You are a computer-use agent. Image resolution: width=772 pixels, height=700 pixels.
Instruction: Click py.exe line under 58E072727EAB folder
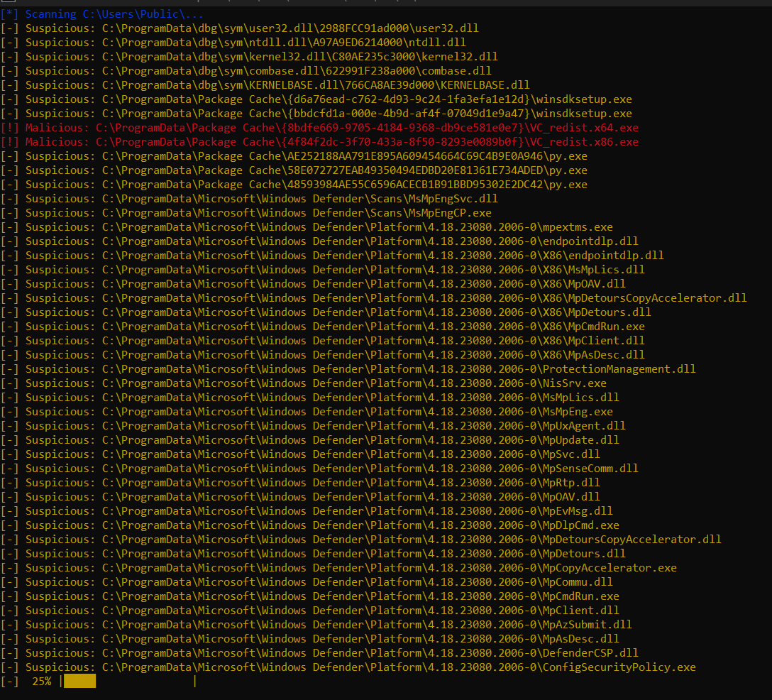point(294,170)
